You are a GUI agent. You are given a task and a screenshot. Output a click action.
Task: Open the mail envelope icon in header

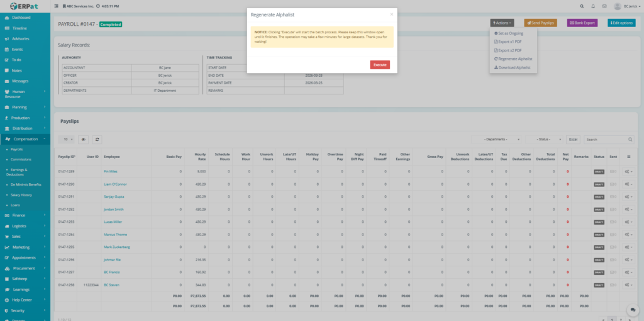point(604,6)
